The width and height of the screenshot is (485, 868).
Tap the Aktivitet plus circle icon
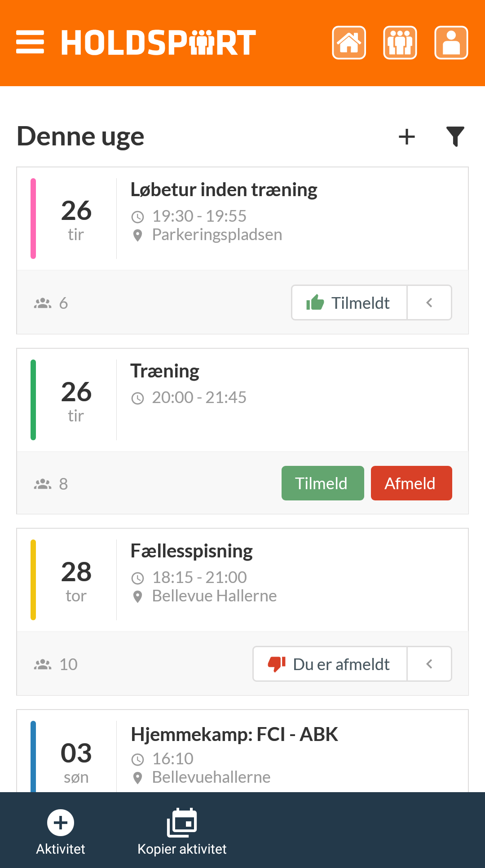pos(61,823)
